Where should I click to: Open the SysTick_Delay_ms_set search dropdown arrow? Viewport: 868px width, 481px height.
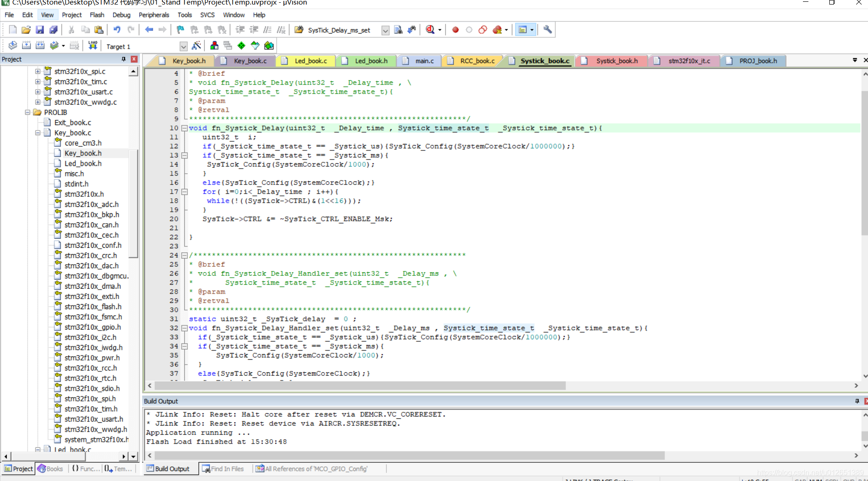pos(385,30)
